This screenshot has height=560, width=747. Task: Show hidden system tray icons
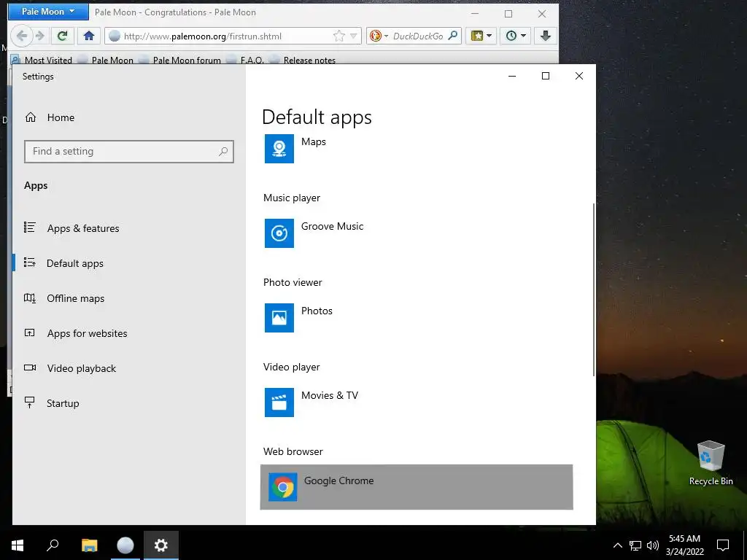click(617, 545)
